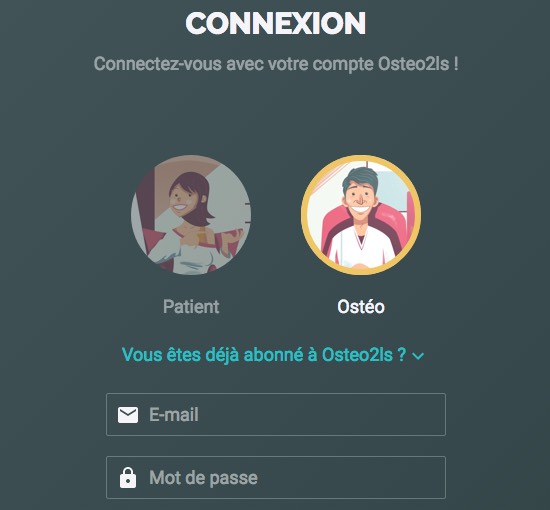This screenshot has width=550, height=510.
Task: Open the 'Vous êtes déjà abonné' link
Action: [x=264, y=355]
